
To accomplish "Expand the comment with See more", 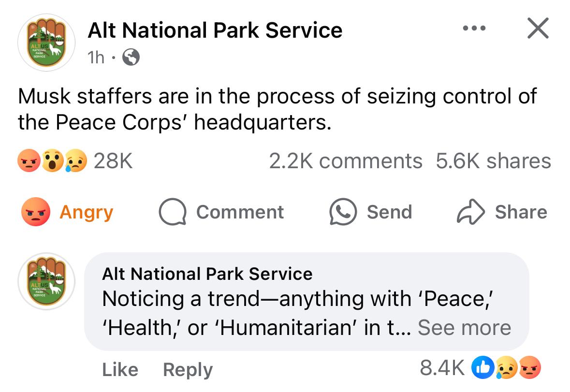I will (x=464, y=327).
